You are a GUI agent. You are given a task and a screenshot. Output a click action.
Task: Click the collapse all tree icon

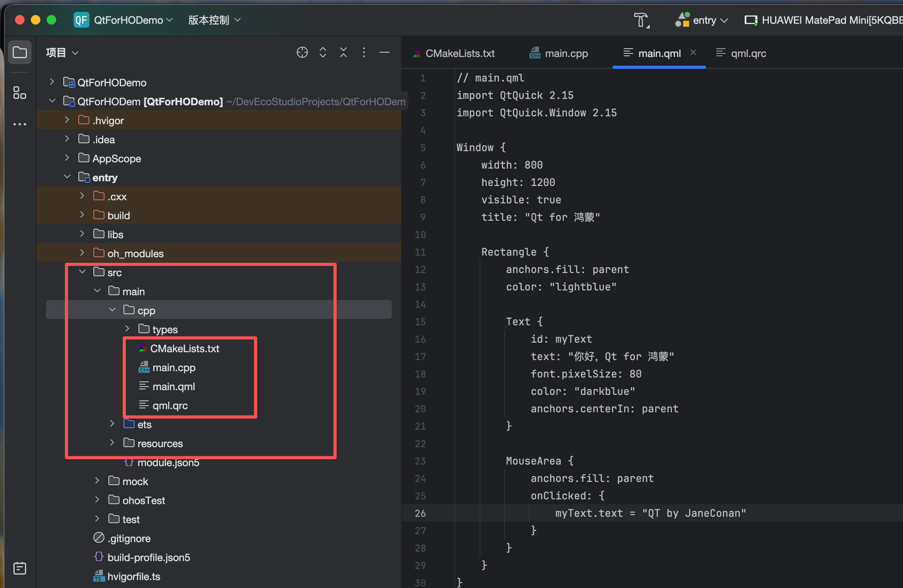[343, 52]
